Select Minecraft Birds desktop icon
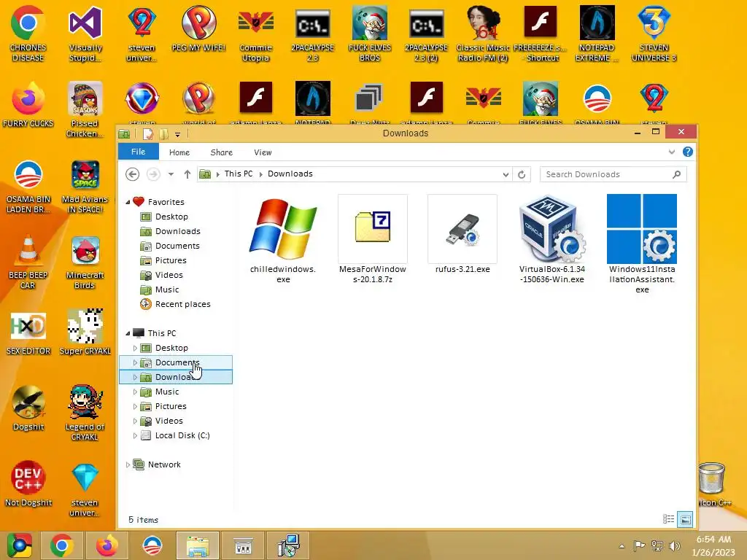The width and height of the screenshot is (747, 560). (85, 262)
